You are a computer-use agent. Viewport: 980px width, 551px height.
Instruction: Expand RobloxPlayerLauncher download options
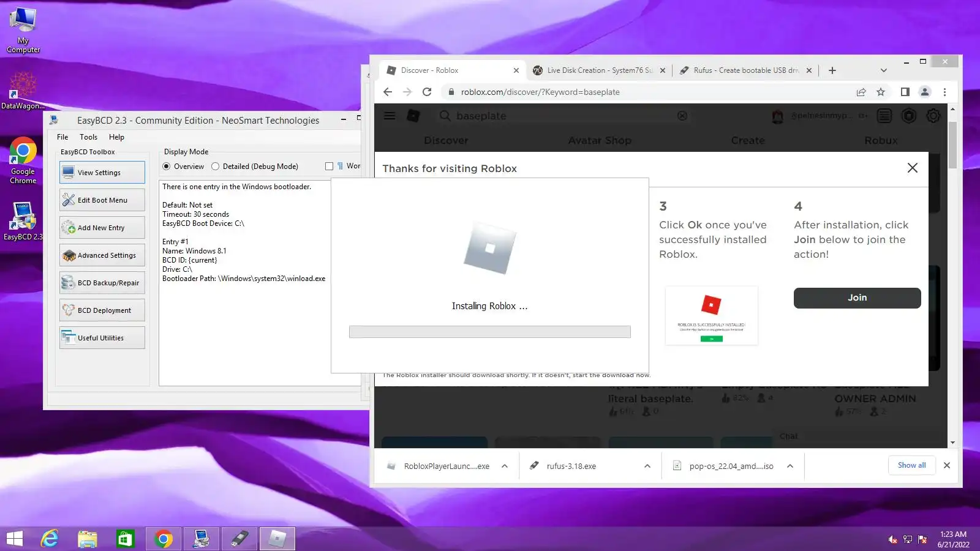pos(504,466)
